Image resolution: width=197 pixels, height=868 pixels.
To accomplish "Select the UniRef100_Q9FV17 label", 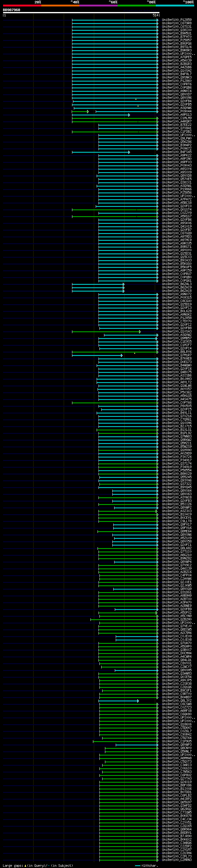I will pyautogui.click(x=177, y=525).
